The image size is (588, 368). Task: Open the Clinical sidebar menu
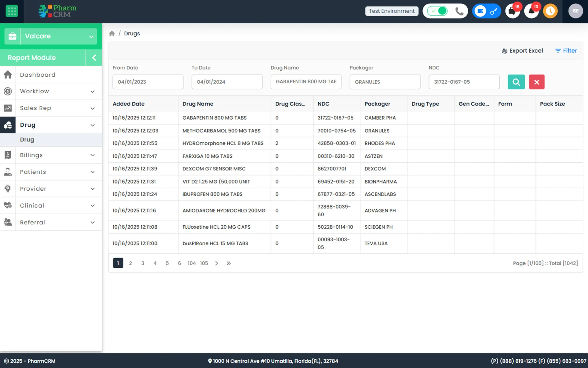pos(51,205)
